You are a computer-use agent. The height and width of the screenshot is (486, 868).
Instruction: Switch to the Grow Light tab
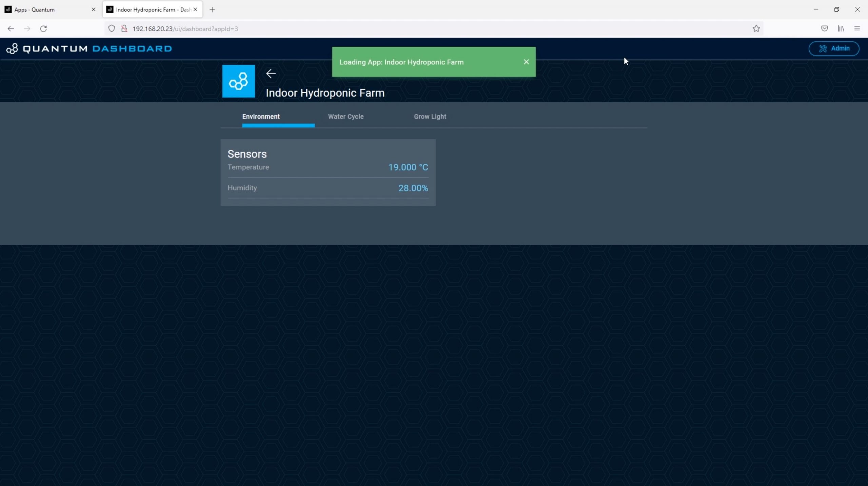(430, 117)
